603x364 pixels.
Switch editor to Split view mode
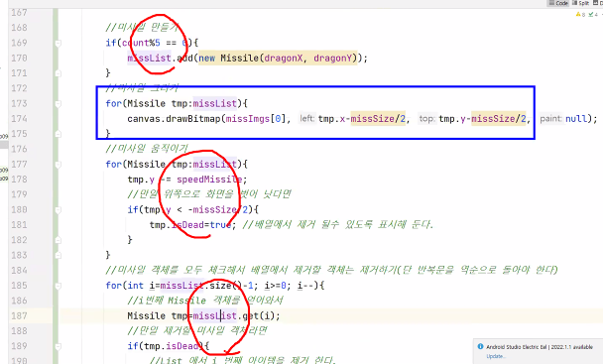(x=581, y=3)
